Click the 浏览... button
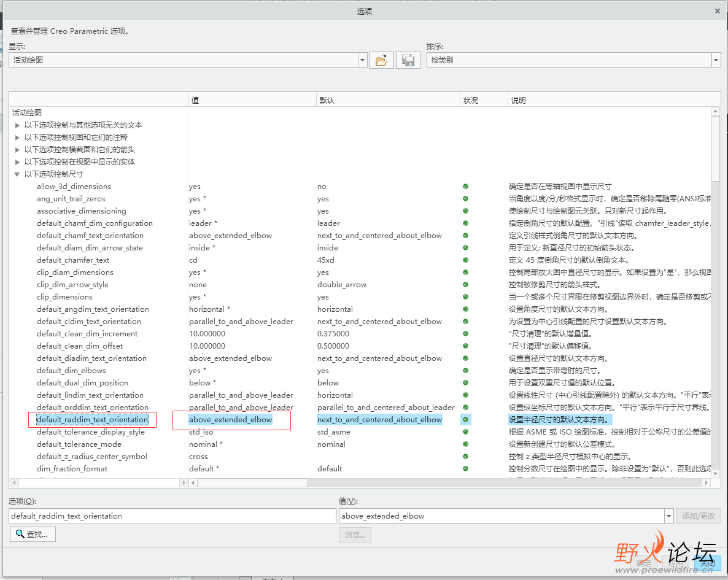Screen dimensions: 728x580 [355, 535]
